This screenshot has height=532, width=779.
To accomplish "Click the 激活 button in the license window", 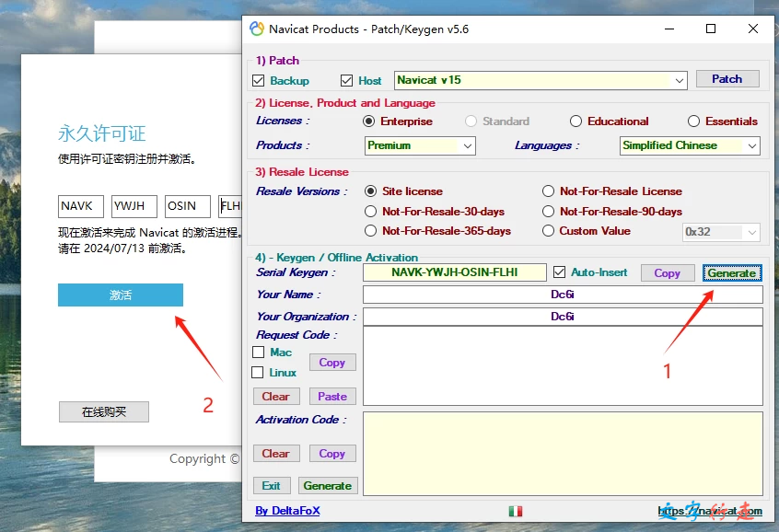I will (x=121, y=295).
